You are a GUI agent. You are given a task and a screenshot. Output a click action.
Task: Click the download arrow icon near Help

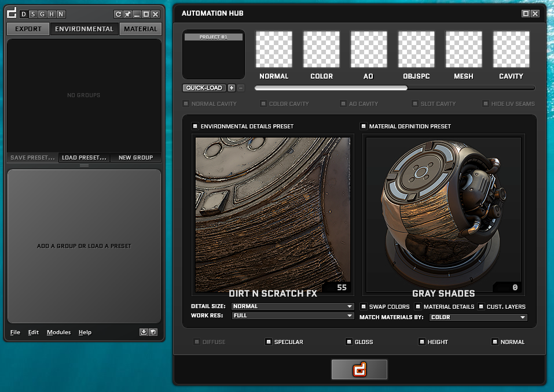(144, 332)
